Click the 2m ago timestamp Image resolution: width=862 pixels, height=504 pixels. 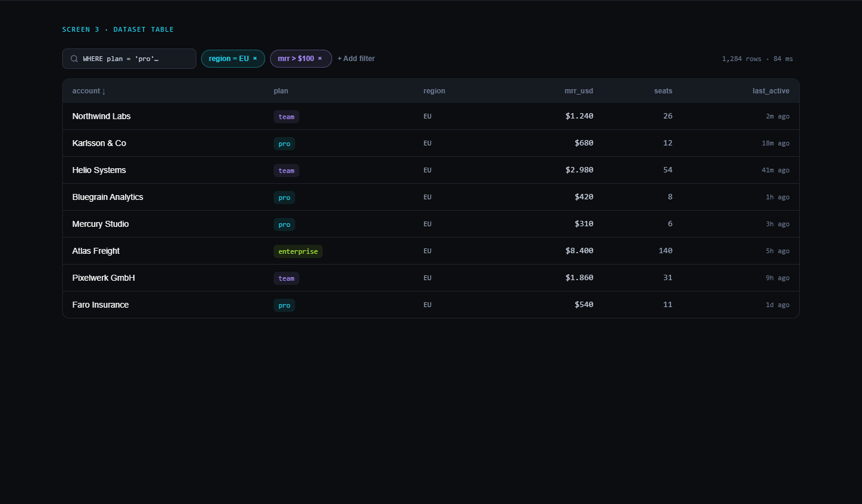(778, 117)
